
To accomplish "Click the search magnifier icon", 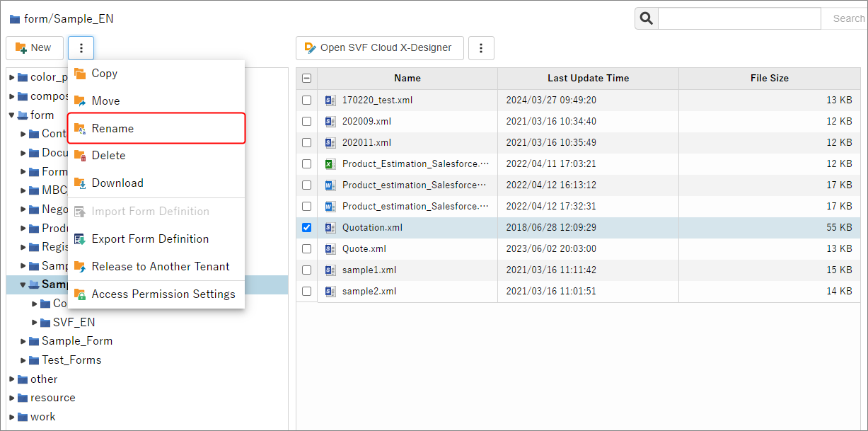I will click(x=647, y=18).
